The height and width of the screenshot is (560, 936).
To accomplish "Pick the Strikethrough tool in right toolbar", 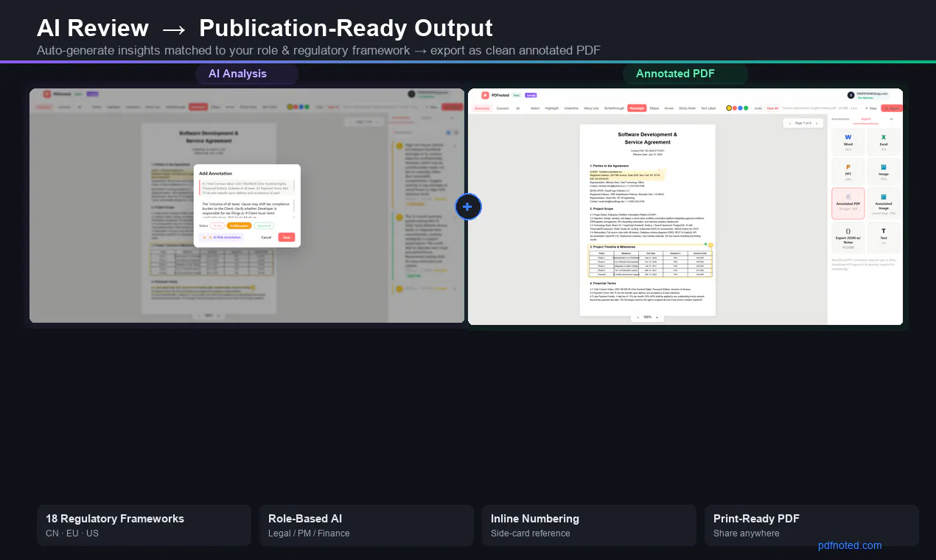I will tap(614, 108).
